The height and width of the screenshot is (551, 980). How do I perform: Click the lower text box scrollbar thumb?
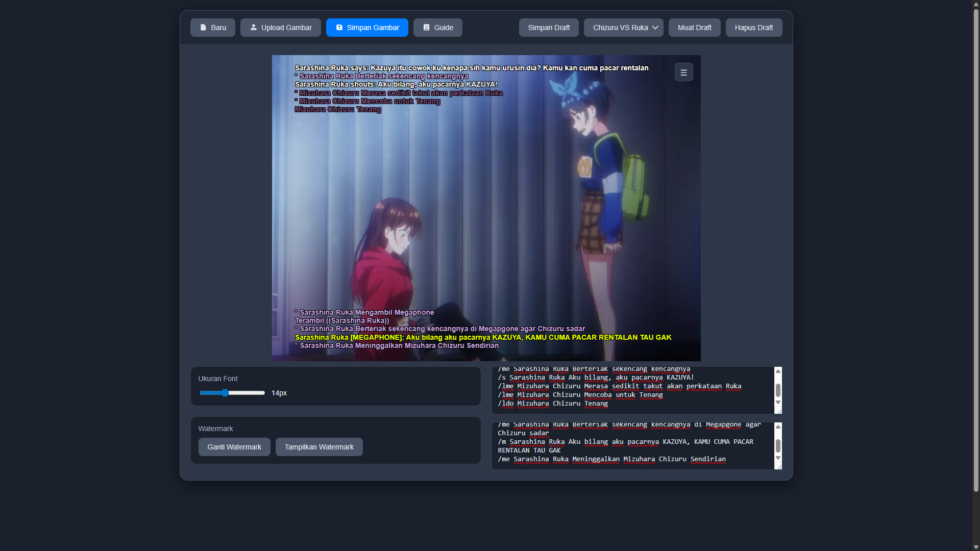(x=778, y=446)
